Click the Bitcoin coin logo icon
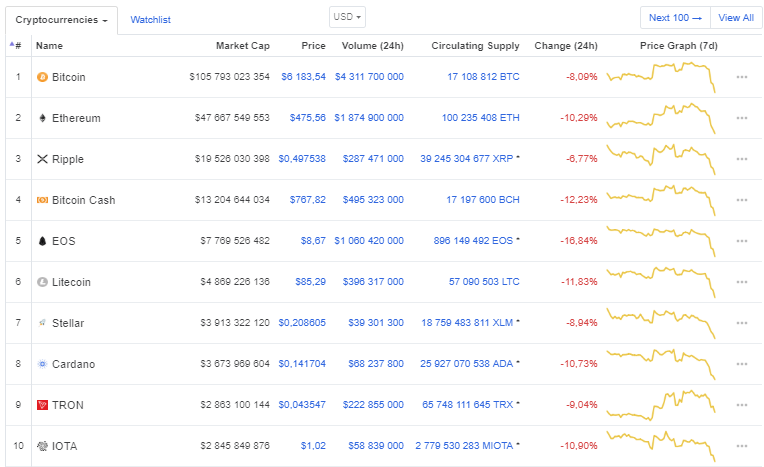Image resolution: width=764 pixels, height=467 pixels. (42, 77)
